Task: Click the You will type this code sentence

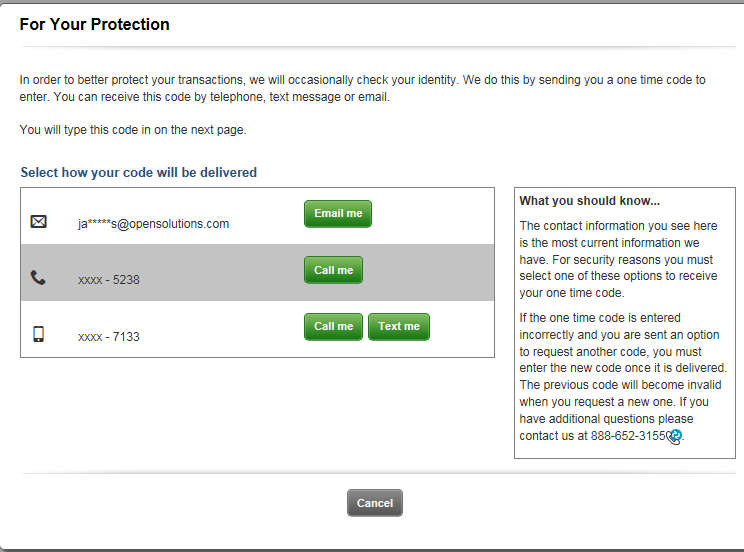Action: click(133, 130)
